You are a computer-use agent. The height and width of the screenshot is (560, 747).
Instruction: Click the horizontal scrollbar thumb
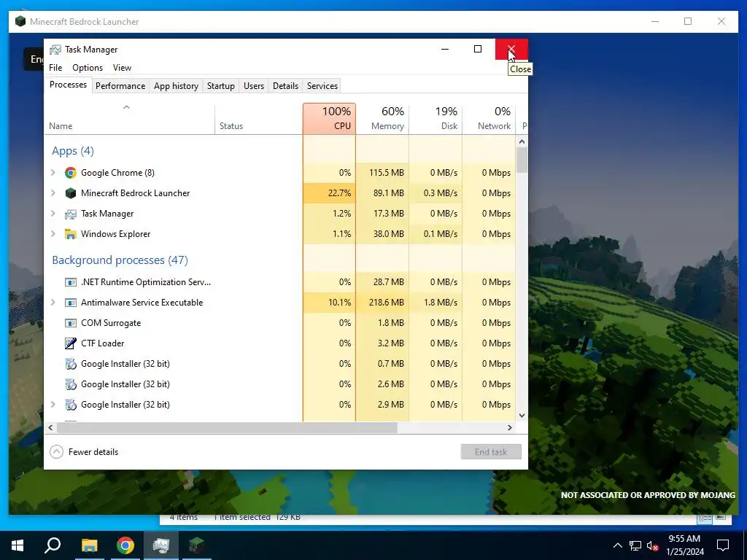coord(227,427)
